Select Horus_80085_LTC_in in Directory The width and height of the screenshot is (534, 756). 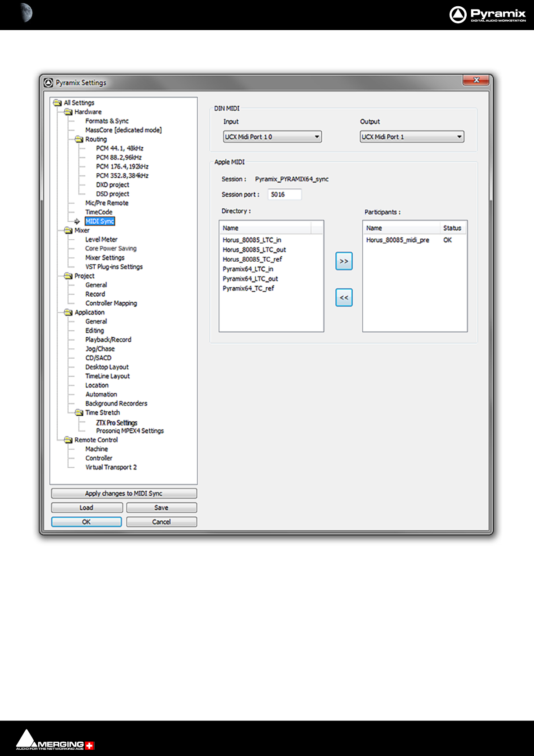tap(252, 240)
